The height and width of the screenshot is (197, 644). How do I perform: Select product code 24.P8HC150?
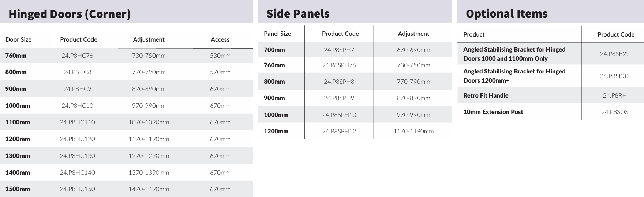tap(77, 189)
